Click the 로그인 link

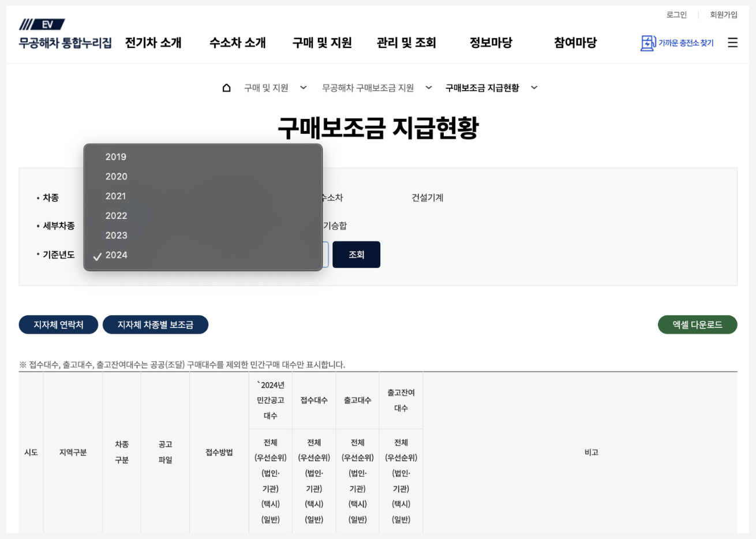pos(676,14)
